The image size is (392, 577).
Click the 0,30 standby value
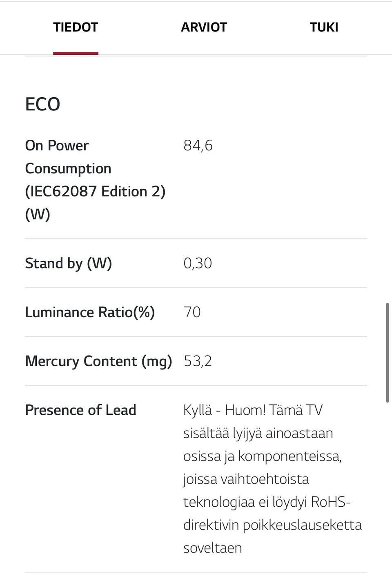(198, 263)
